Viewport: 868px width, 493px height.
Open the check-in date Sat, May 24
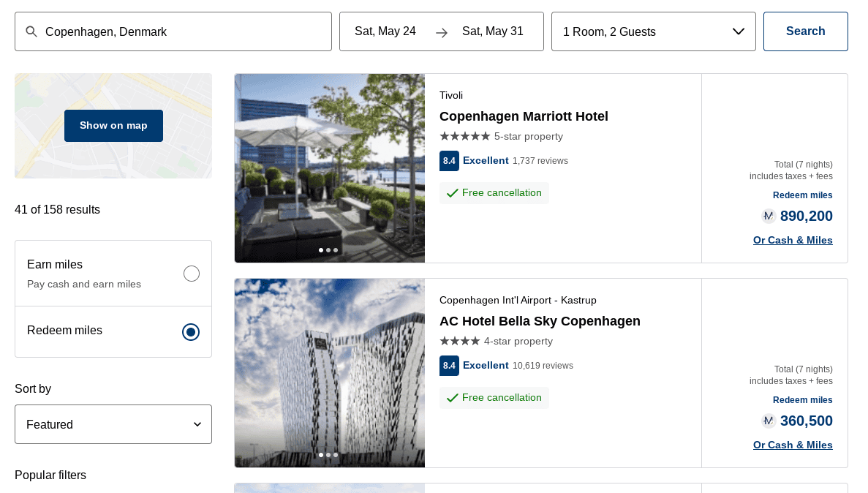385,31
